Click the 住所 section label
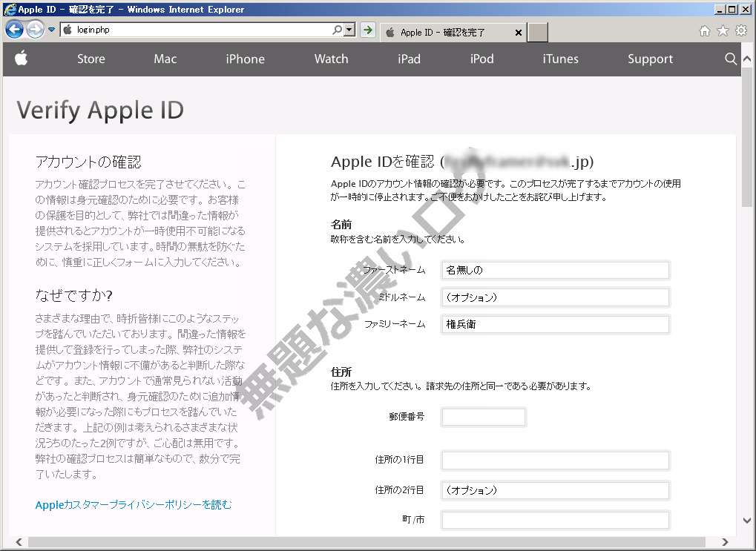This screenshot has height=551, width=756. click(341, 372)
